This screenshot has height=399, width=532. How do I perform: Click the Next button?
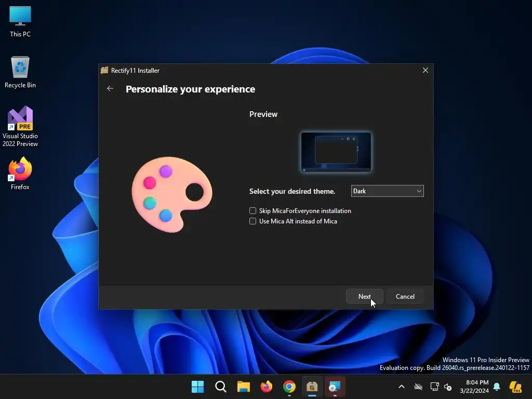[x=364, y=297]
